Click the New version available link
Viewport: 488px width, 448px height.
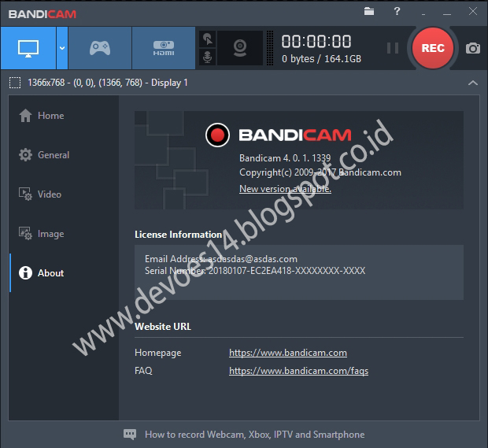[x=285, y=189]
